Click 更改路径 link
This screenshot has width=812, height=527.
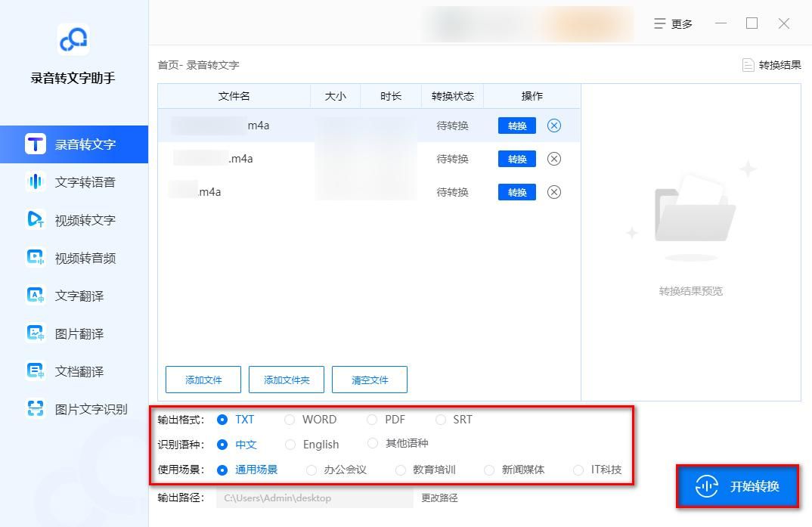(439, 498)
